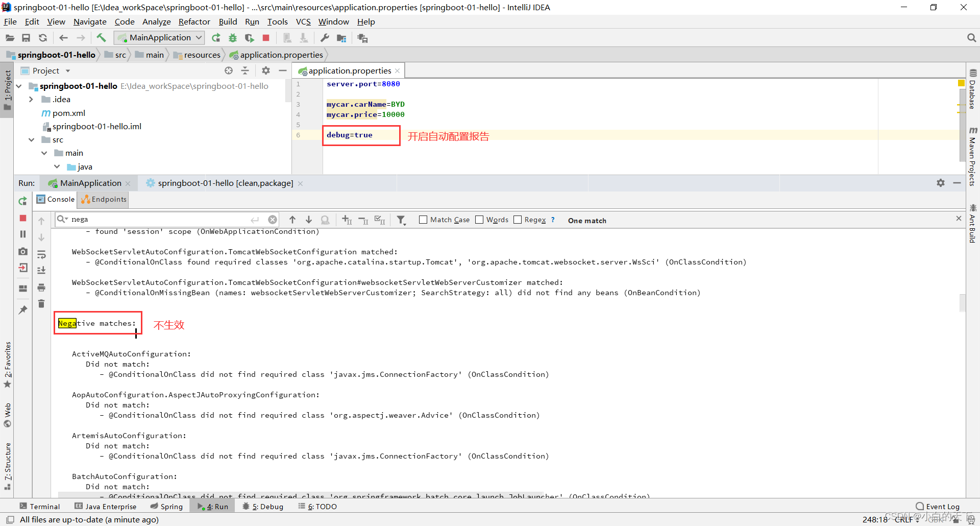Open the Java Enterprise tool window
Viewport: 980px width, 526px height.
click(x=106, y=507)
